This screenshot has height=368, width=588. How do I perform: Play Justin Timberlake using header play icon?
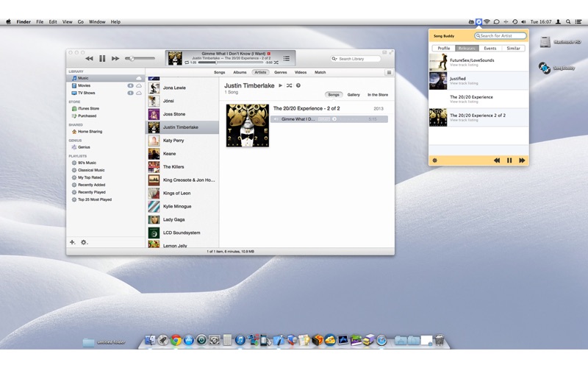pos(280,85)
